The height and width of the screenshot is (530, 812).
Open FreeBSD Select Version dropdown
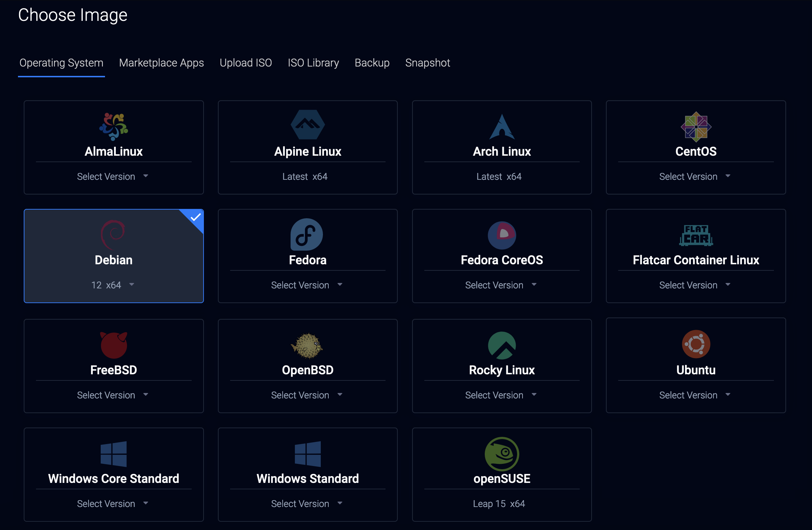tap(113, 395)
